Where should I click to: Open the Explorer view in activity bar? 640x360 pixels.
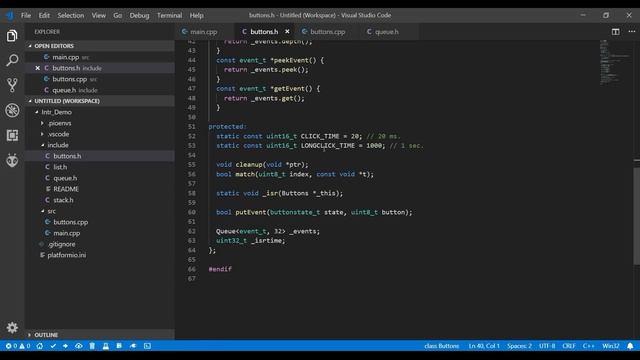[x=12, y=36]
